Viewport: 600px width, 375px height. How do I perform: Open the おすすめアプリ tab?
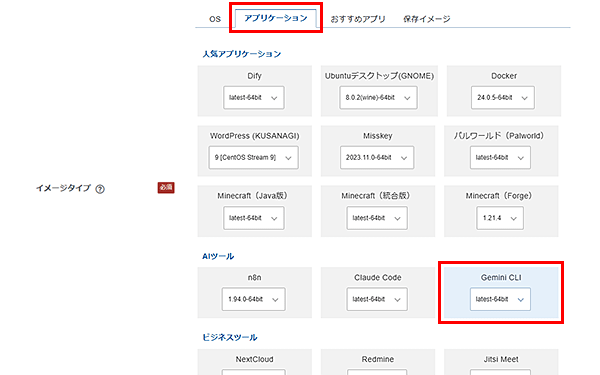click(x=358, y=19)
